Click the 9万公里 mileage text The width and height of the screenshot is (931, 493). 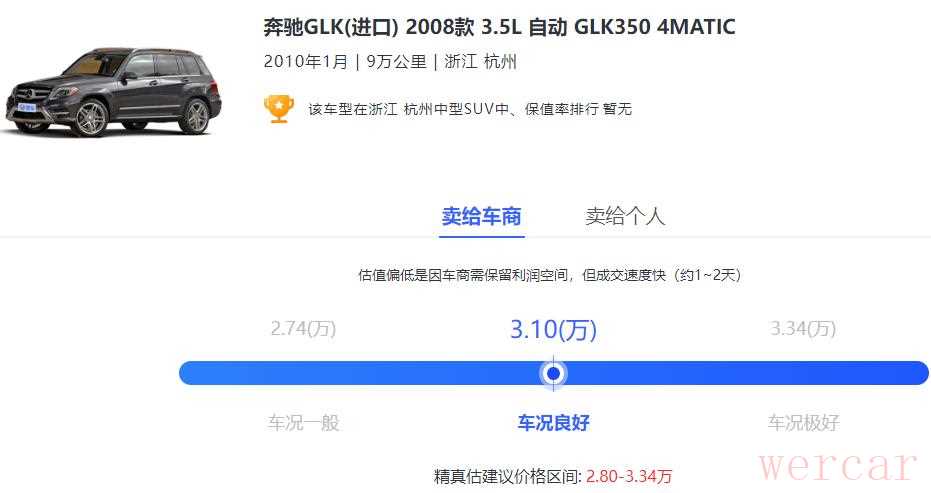[x=397, y=62]
